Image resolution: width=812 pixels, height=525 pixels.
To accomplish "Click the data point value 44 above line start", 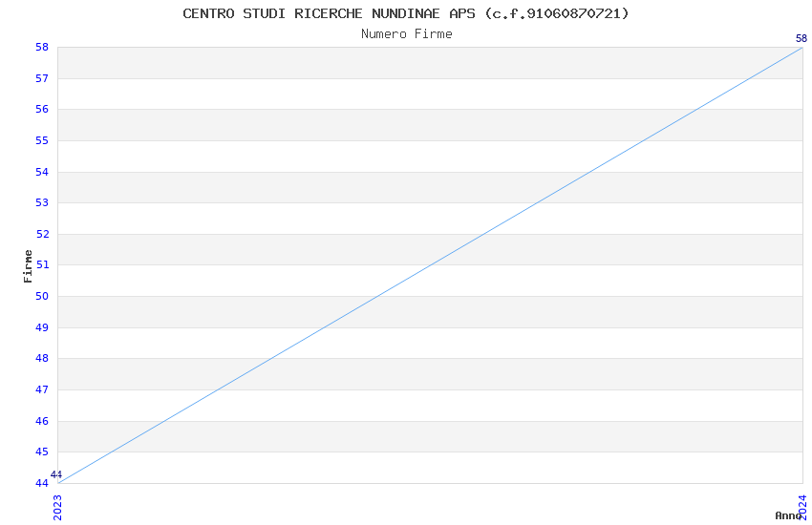I will tap(56, 474).
